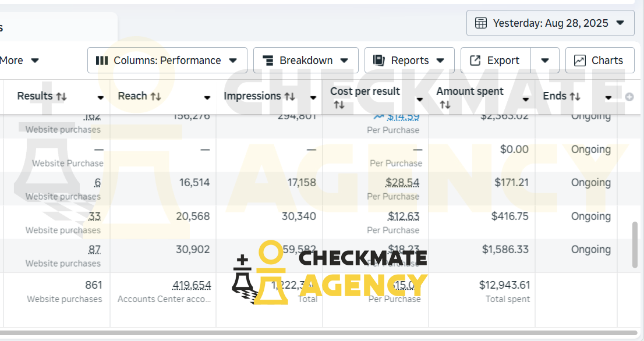Click the Charts line graph icon
Viewport: 644px width, 341px height.
pos(579,61)
